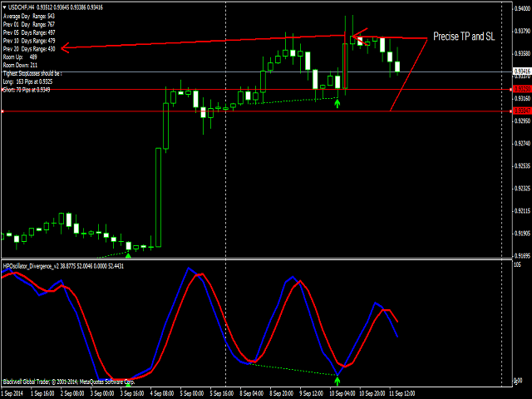This screenshot has height=399, width=532.
Task: Click the 0.92325 price scale label
Action: [523, 189]
